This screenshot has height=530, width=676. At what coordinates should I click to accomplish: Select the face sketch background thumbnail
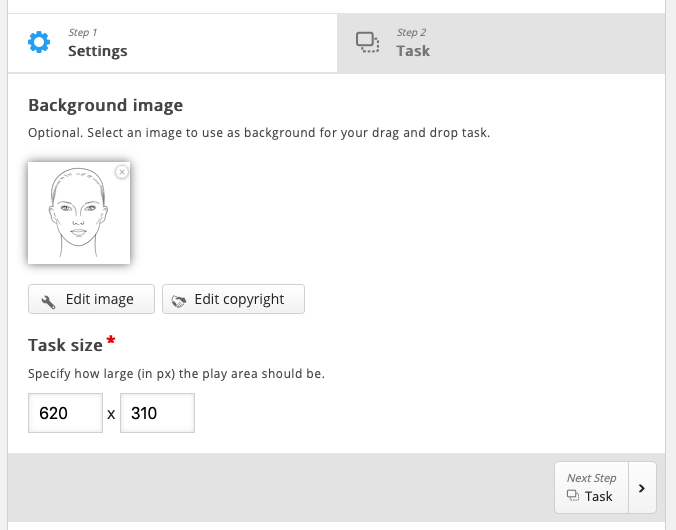pos(79,213)
